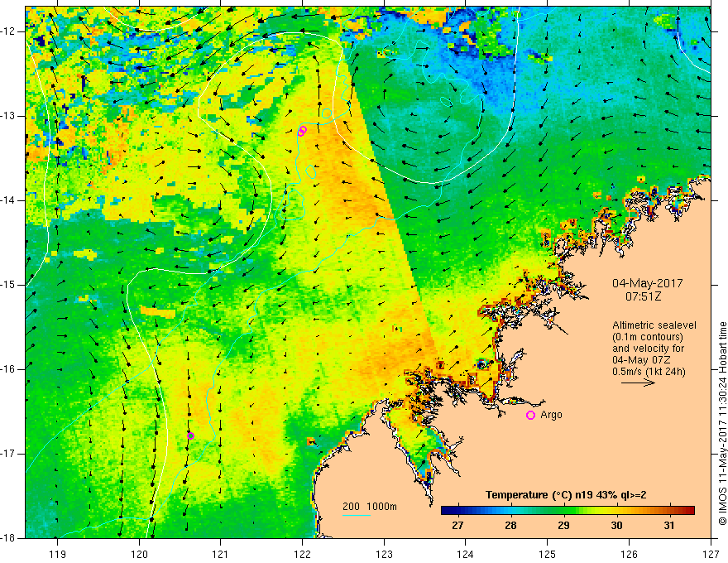
Task: Click longitude axis label 120
Action: tap(139, 554)
